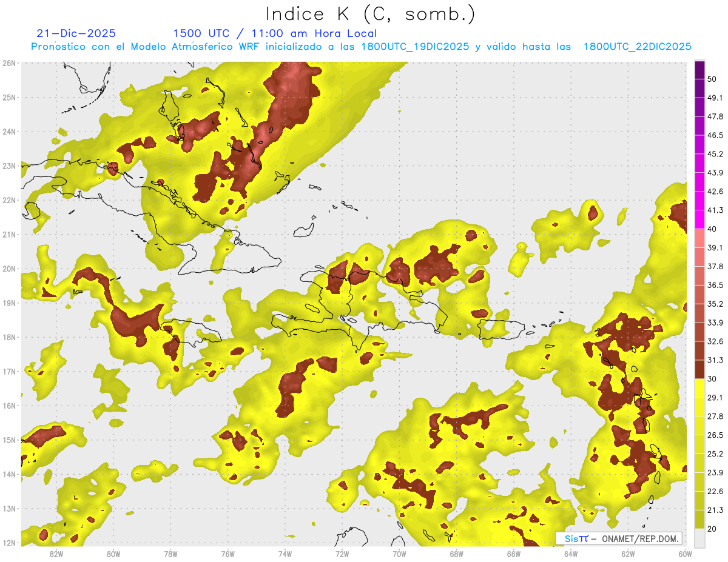Click the colorbar value label 46.5
Image resolution: width=728 pixels, height=562 pixels.
tap(715, 135)
